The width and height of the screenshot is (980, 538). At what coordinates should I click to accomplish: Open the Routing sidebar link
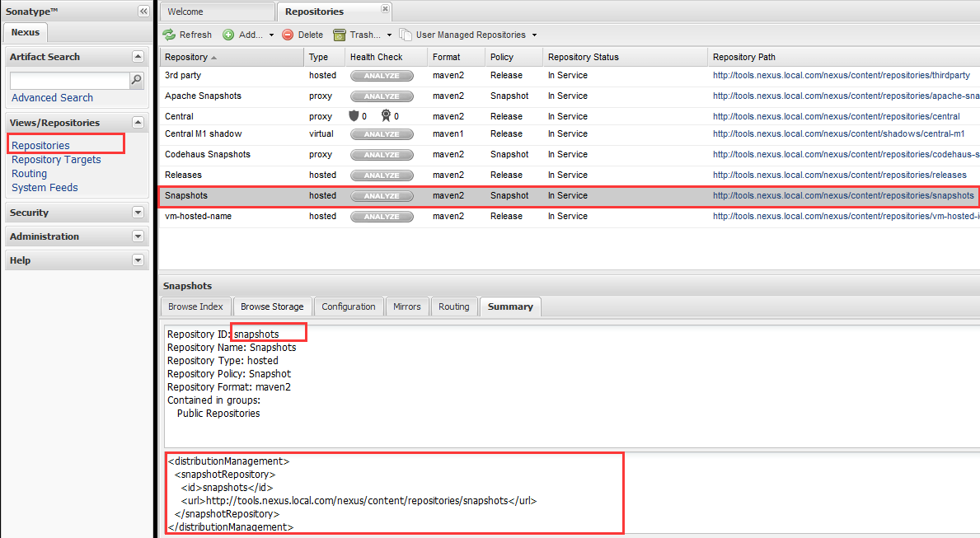pos(30,174)
